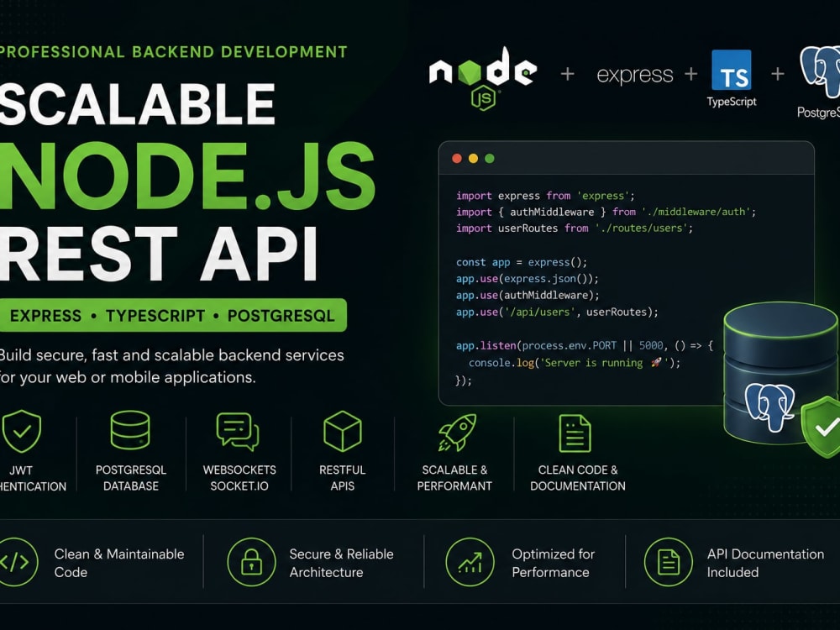Click the growth chart circle icon
840x630 pixels.
(470, 562)
